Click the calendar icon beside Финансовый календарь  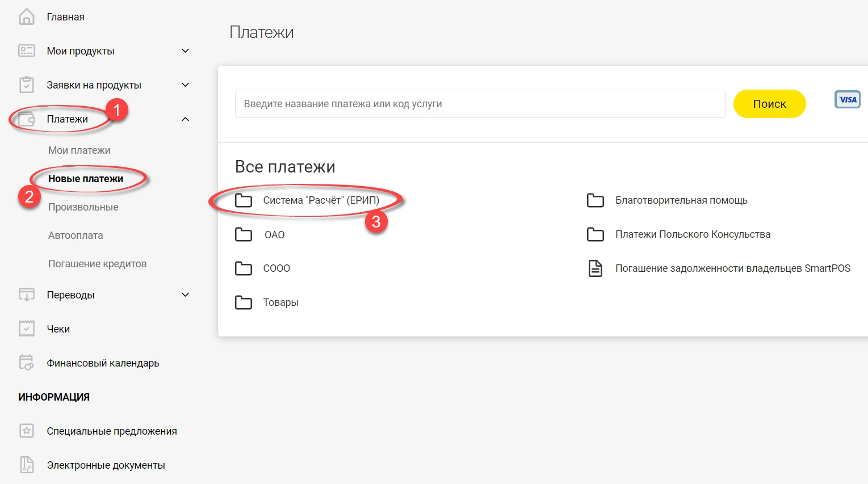click(x=27, y=363)
